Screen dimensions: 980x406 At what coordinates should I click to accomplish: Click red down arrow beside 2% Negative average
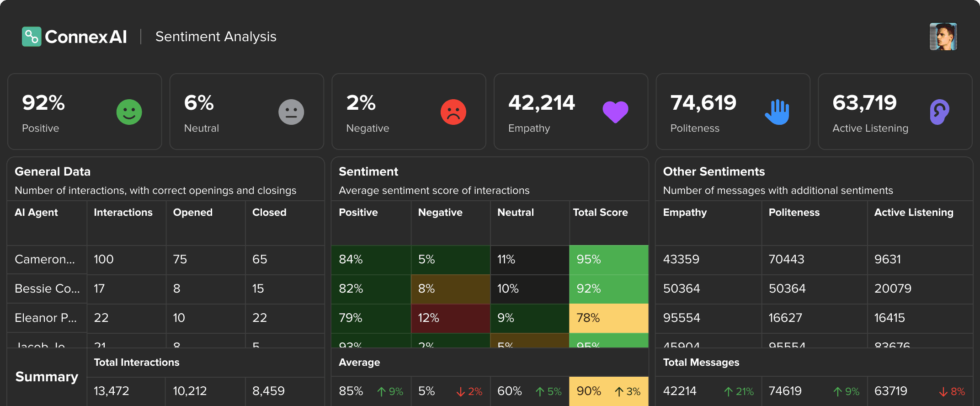click(x=461, y=391)
